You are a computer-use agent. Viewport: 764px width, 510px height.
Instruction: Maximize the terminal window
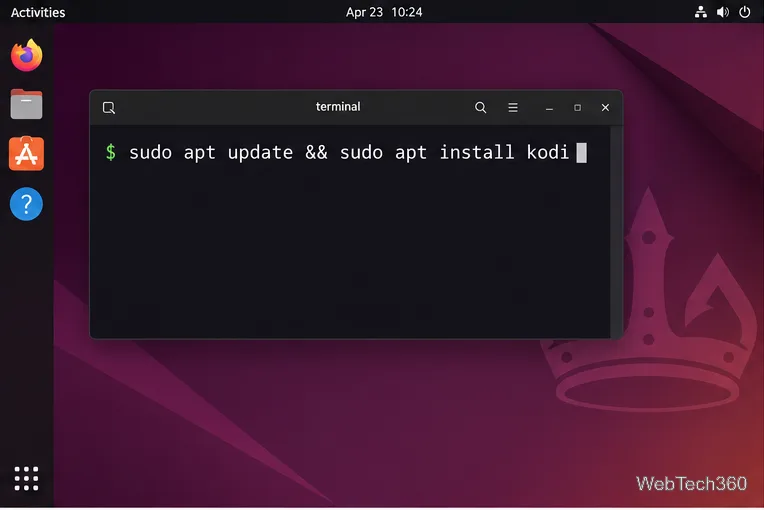point(577,108)
